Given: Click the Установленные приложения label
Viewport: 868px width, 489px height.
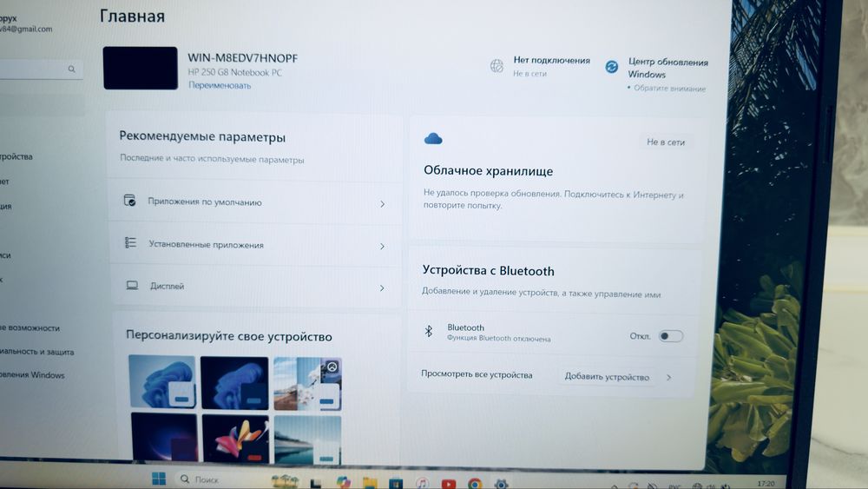Looking at the screenshot, I should point(206,245).
